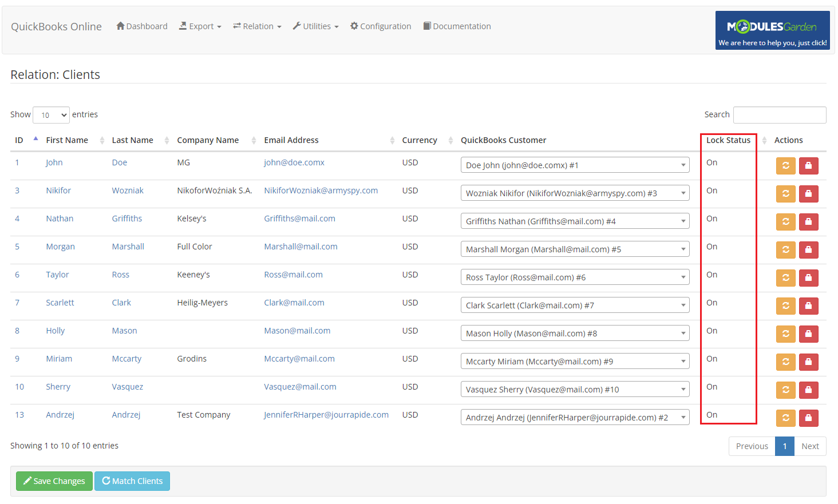The width and height of the screenshot is (838, 504).
Task: Sort table by ID column
Action: 26,140
